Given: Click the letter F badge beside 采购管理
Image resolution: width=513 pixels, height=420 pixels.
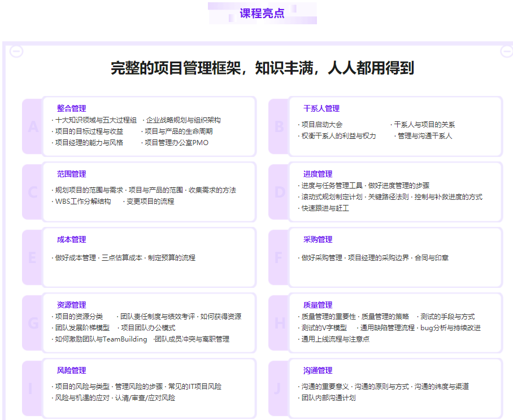Looking at the screenshot, I should point(279,257).
